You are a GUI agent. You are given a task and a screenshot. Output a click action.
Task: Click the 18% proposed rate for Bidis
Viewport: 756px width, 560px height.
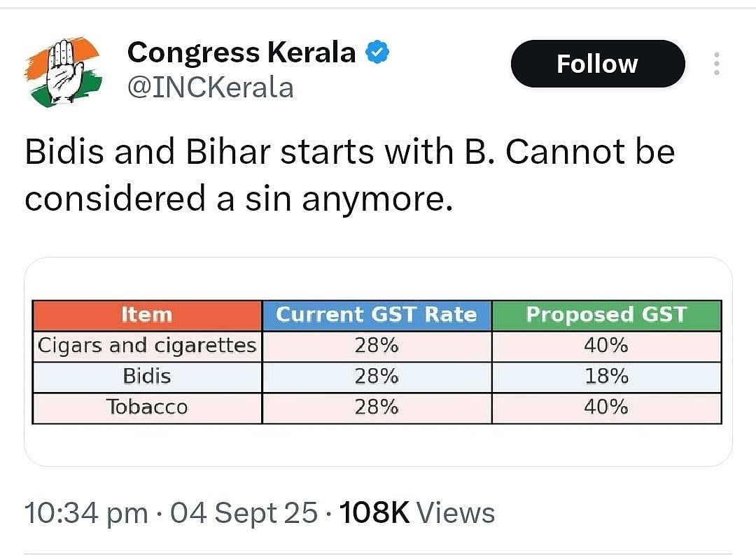click(606, 377)
